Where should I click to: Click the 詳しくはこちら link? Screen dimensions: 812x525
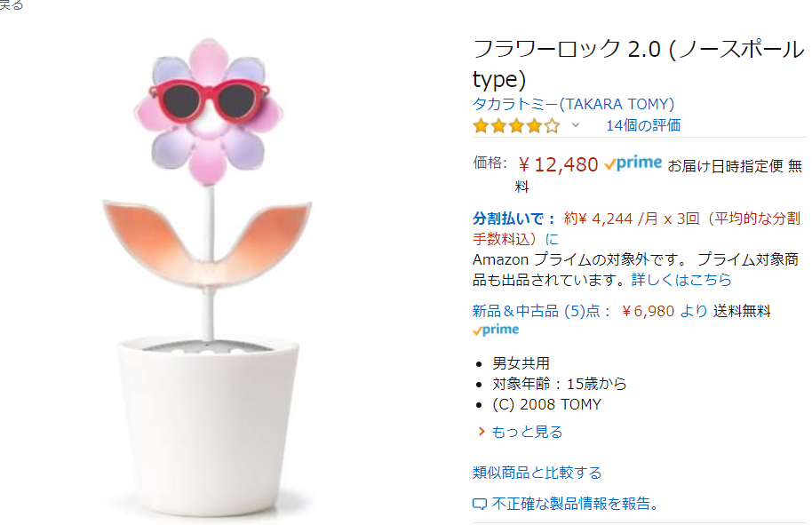tap(681, 280)
